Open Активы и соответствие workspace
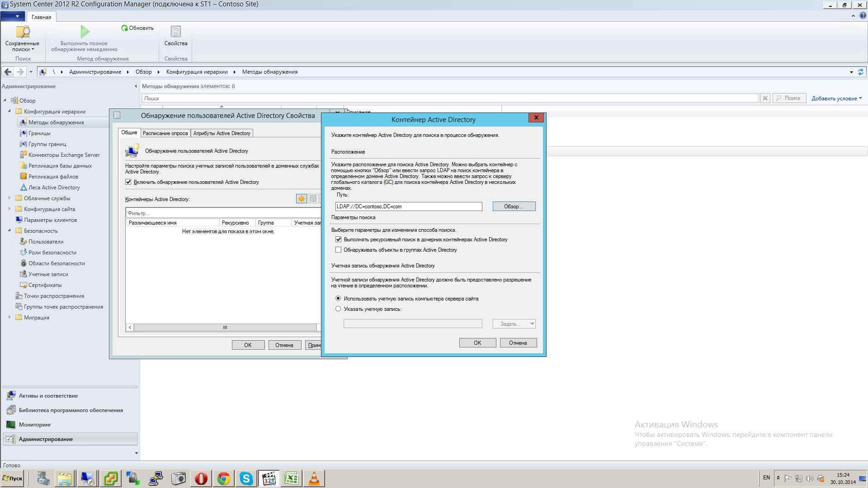The width and height of the screenshot is (868, 488). coord(70,396)
